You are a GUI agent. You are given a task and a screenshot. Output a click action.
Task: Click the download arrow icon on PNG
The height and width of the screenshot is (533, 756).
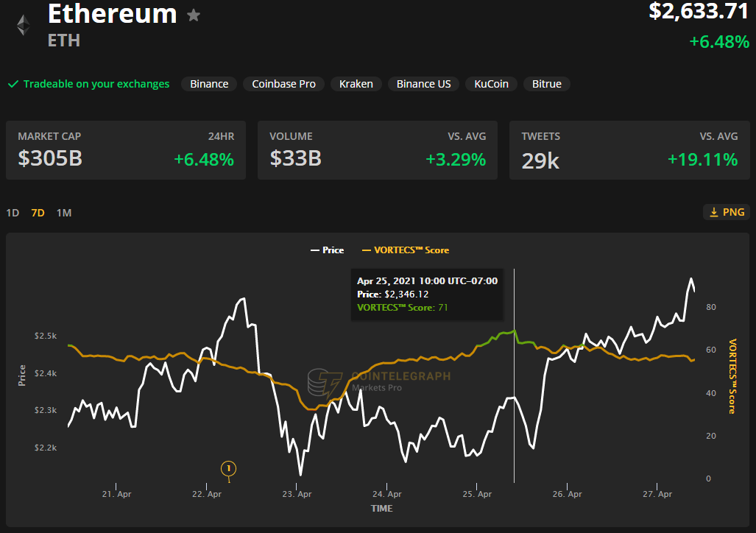pos(714,212)
